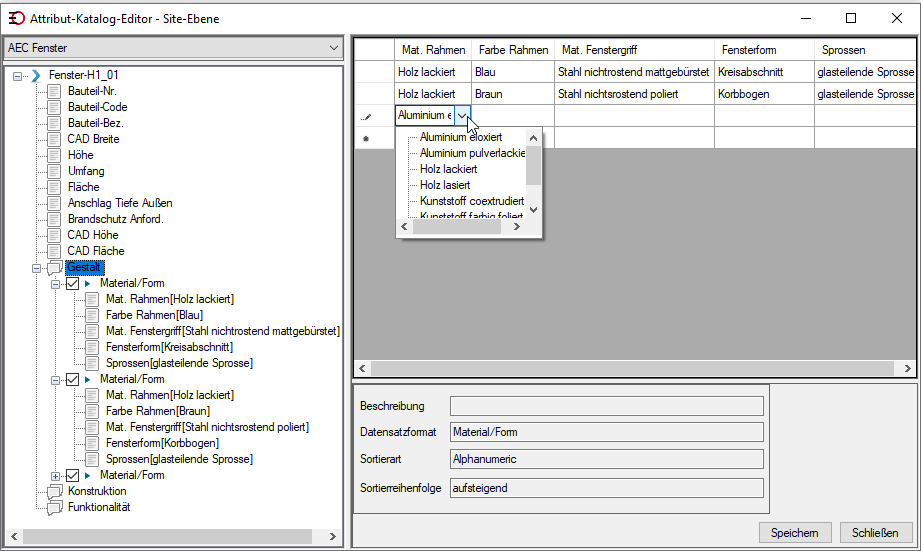921x551 pixels.
Task: Uncheck the first Material/Form checkbox
Action: pyautogui.click(x=72, y=284)
